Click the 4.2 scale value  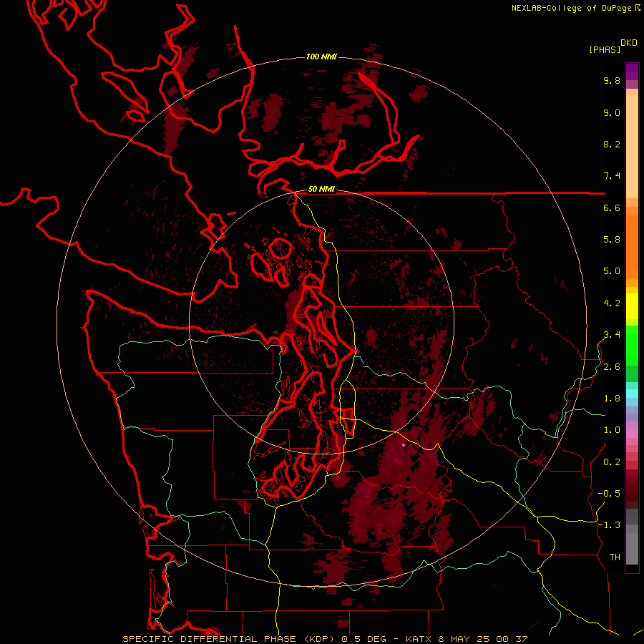click(612, 303)
